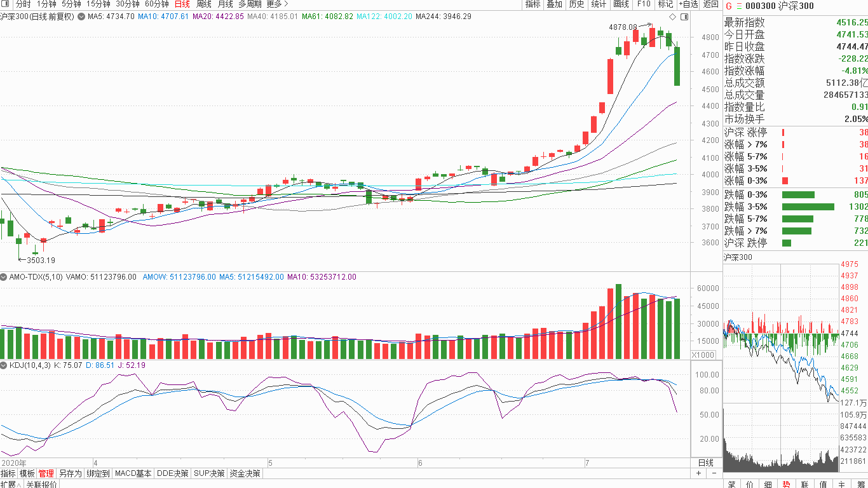Select the 势 tab in side panel
The height and width of the screenshot is (488, 868).
787,484
